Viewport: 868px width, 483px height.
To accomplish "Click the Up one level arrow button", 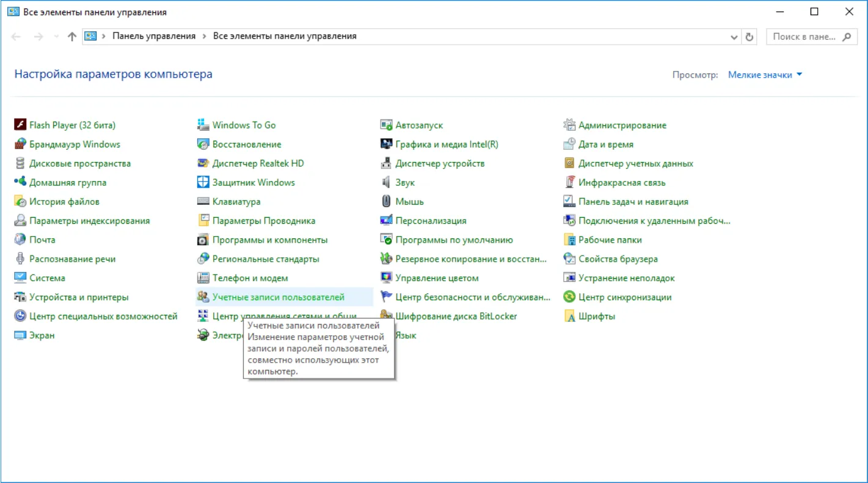I will (x=72, y=37).
